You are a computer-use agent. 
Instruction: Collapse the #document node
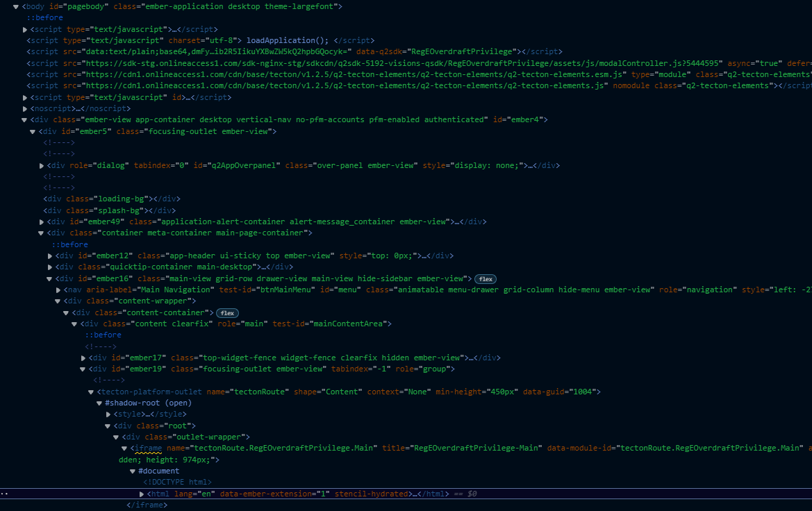coord(133,471)
